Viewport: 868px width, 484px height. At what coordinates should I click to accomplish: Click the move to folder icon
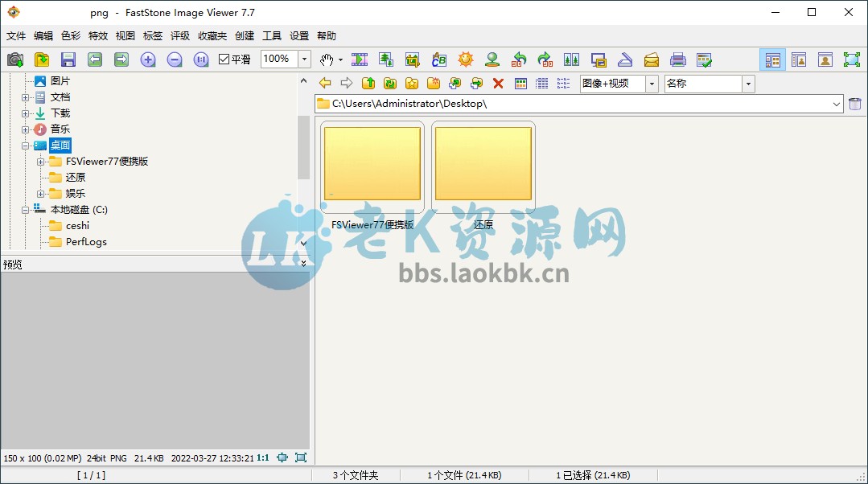click(476, 84)
